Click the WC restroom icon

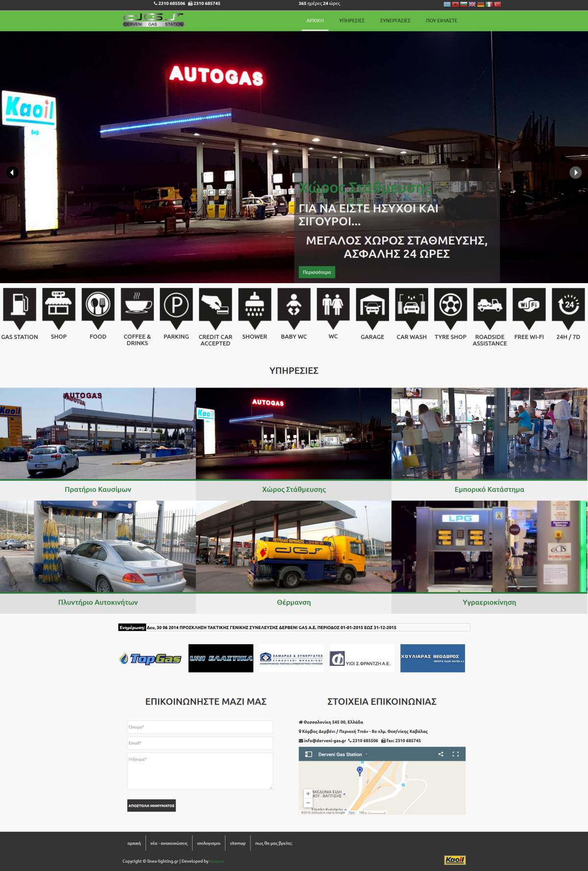pos(333,309)
